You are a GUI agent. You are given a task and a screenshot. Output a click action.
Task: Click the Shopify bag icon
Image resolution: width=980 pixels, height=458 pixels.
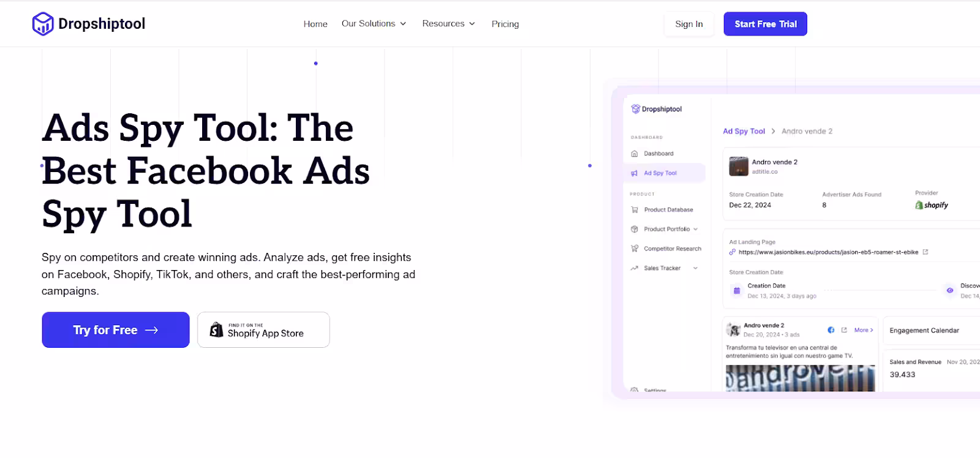[216, 330]
